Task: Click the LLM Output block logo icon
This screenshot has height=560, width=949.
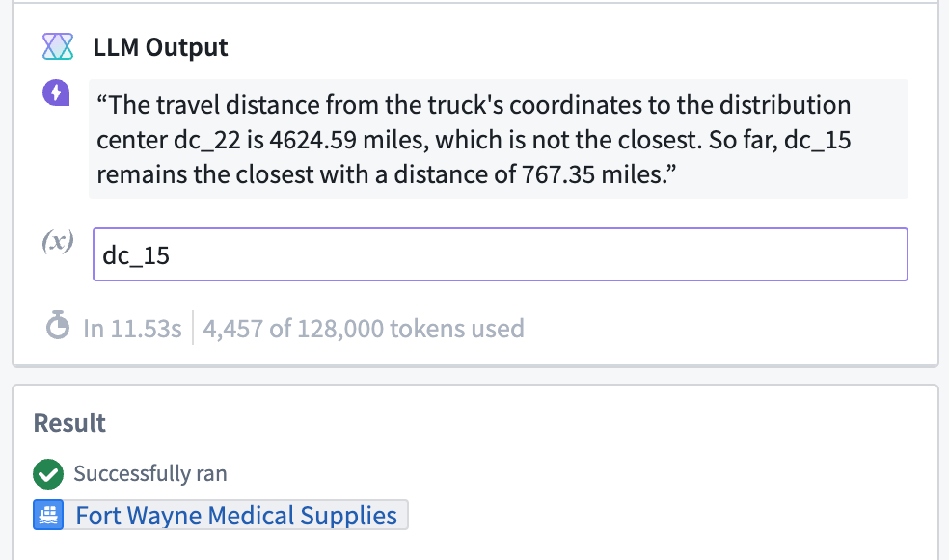Action: pos(58,46)
